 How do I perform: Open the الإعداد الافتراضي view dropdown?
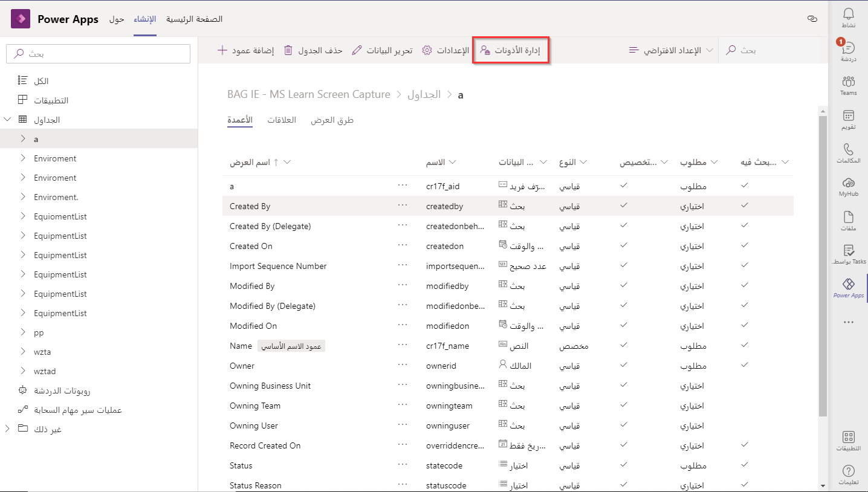tap(671, 50)
